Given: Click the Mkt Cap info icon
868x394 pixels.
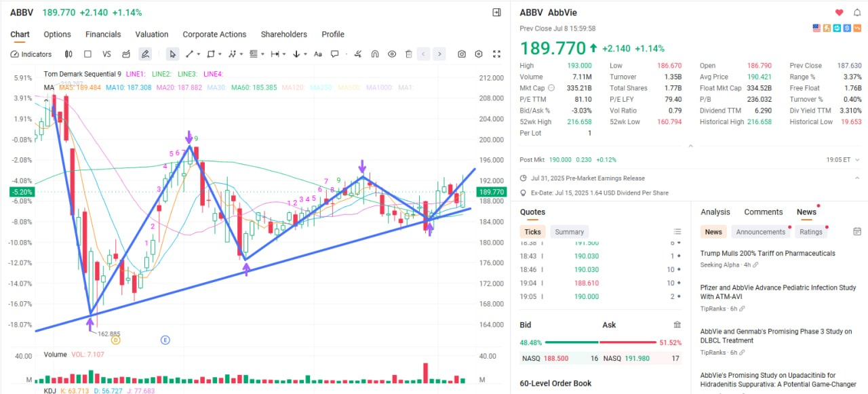Looking at the screenshot, I should coord(551,88).
